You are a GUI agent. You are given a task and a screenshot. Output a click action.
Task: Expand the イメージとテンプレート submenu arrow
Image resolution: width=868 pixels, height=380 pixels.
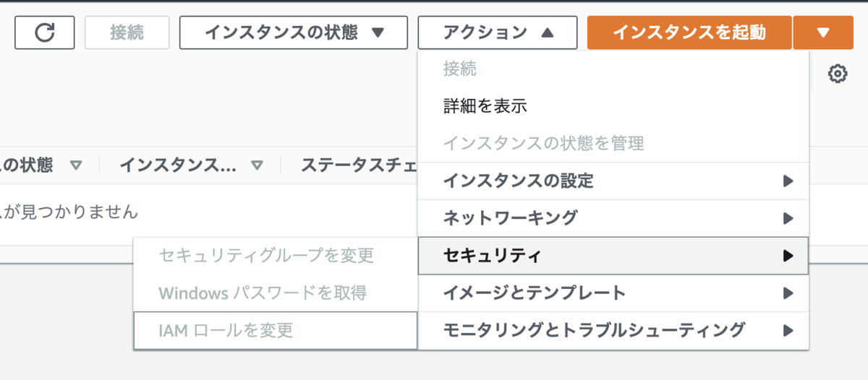788,293
